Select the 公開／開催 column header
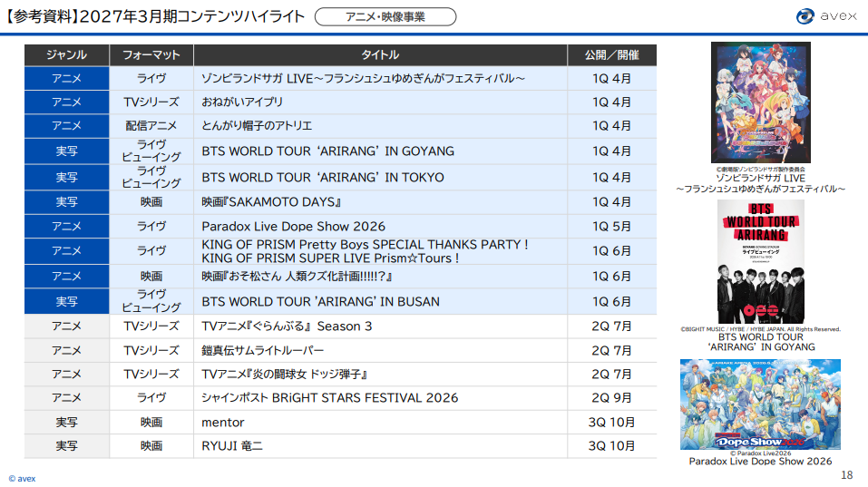868x487 pixels. point(611,54)
